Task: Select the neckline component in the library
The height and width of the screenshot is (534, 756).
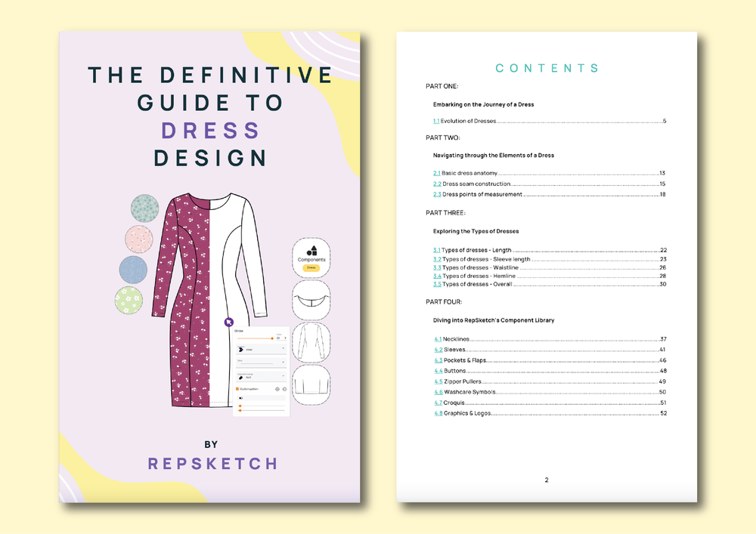Action: [311, 299]
